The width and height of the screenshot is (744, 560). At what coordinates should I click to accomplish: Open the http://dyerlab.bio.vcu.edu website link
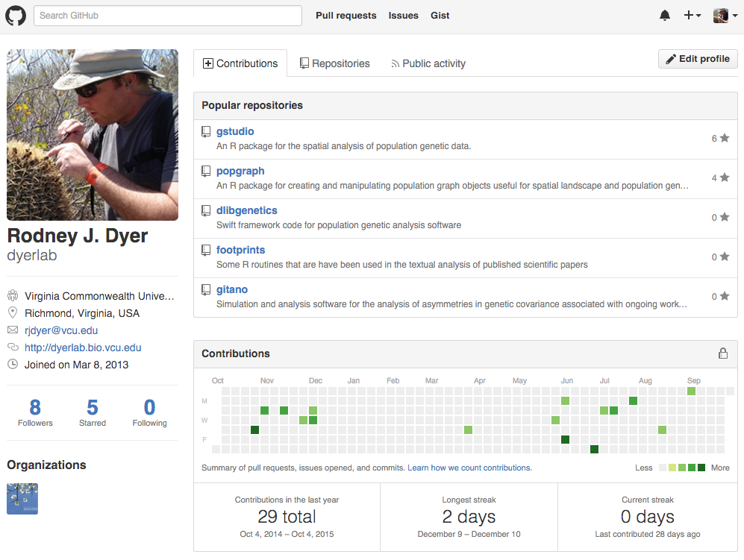tap(83, 347)
